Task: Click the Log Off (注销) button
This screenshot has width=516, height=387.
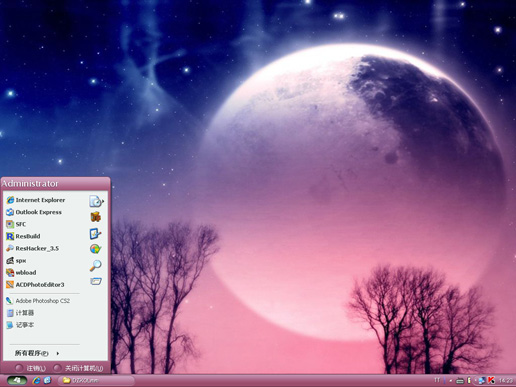Action: (31, 368)
